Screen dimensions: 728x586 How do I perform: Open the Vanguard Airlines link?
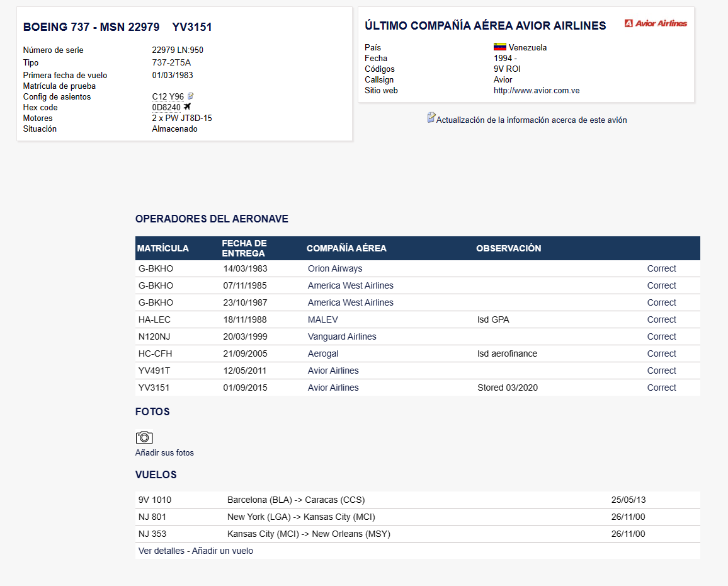pyautogui.click(x=342, y=336)
